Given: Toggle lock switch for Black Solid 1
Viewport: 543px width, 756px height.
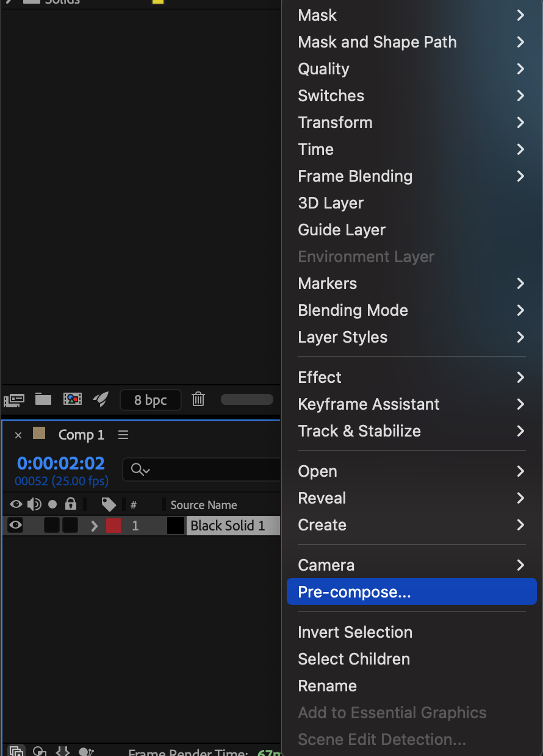Looking at the screenshot, I should (70, 525).
